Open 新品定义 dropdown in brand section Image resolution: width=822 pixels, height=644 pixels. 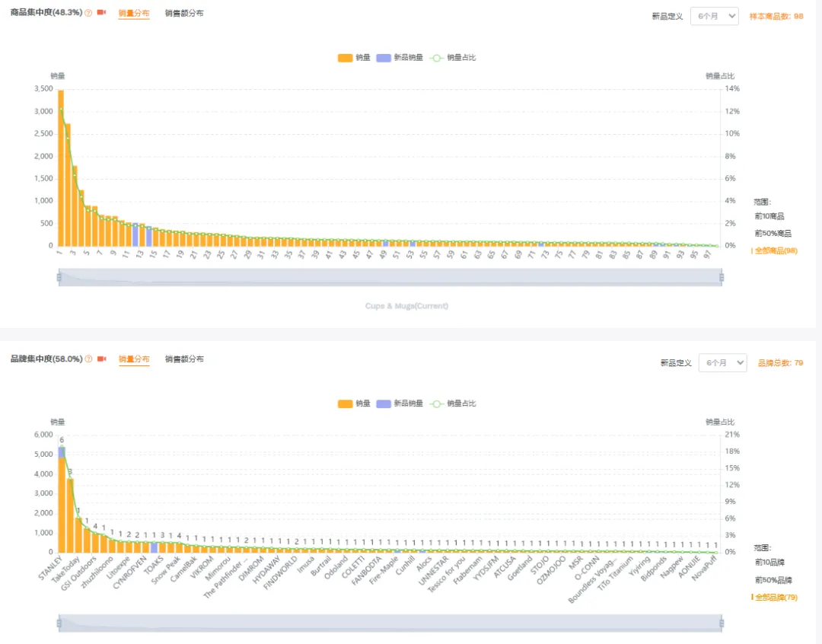[722, 363]
